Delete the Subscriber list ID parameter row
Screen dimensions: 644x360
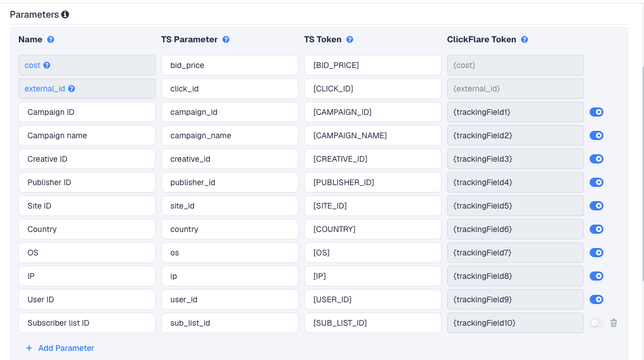[x=614, y=323]
